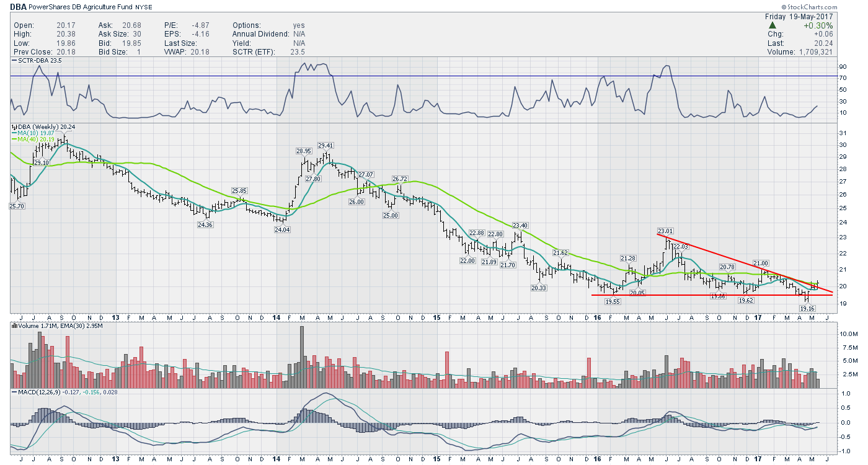This screenshot has height=465, width=868.
Task: Click the 20.78 price label
Action: [727, 267]
